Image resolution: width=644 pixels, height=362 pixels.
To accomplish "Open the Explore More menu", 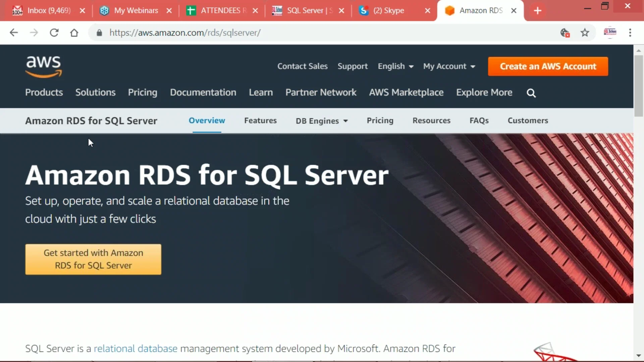I will click(x=484, y=93).
